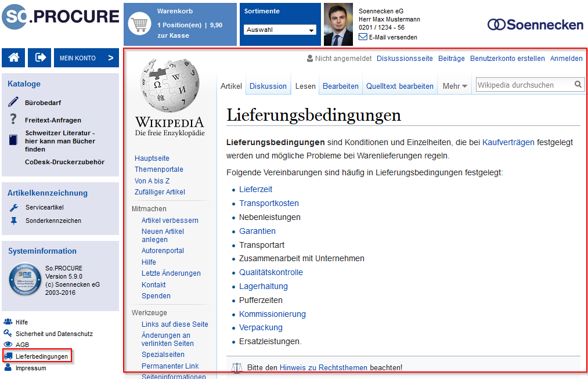The image size is (588, 379).
Task: Click the Soennecken brand logo
Action: pos(535,25)
